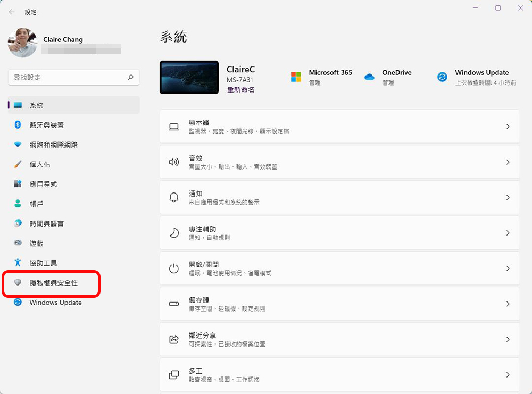Image resolution: width=532 pixels, height=394 pixels.
Task: Click the MS-7A31 device model text
Action: (x=239, y=80)
